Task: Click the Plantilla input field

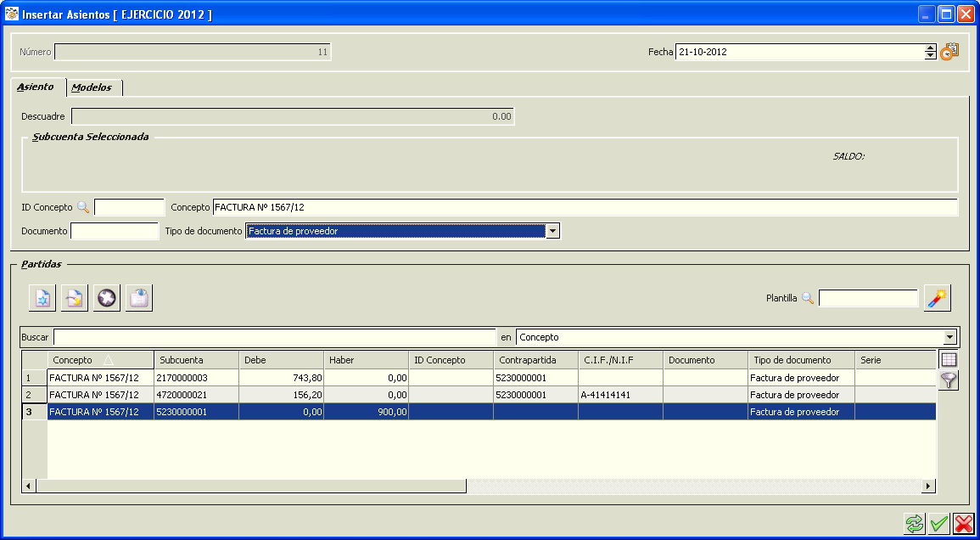Action: click(x=868, y=299)
